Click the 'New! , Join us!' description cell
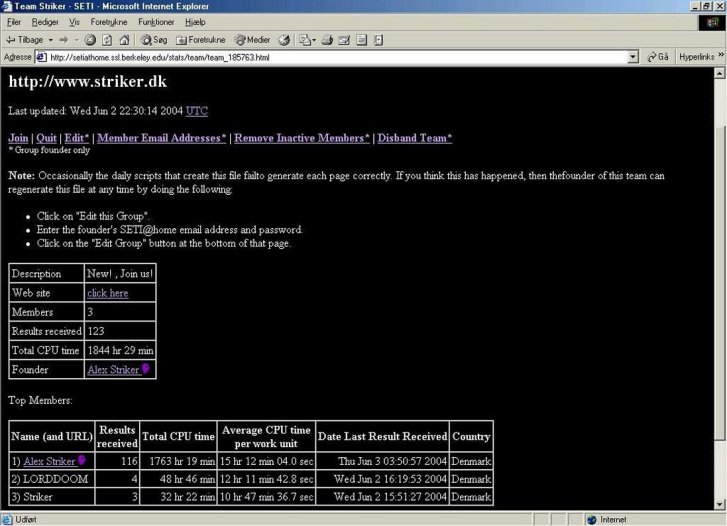This screenshot has height=526, width=727. pyautogui.click(x=120, y=274)
